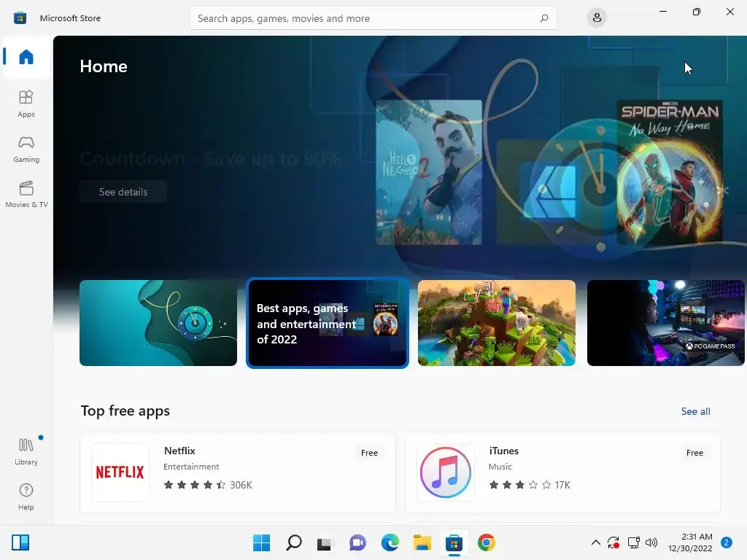Open the Home section in sidebar
This screenshot has width=747, height=560.
click(26, 57)
